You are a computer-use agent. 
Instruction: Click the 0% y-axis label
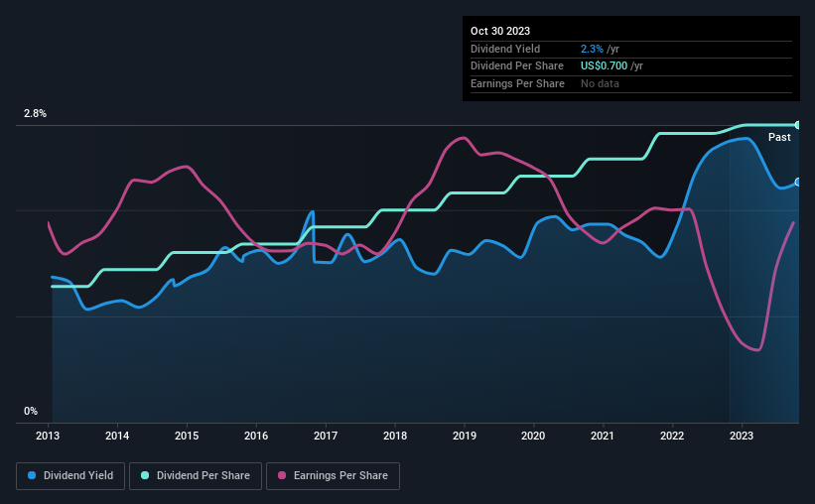pos(31,411)
